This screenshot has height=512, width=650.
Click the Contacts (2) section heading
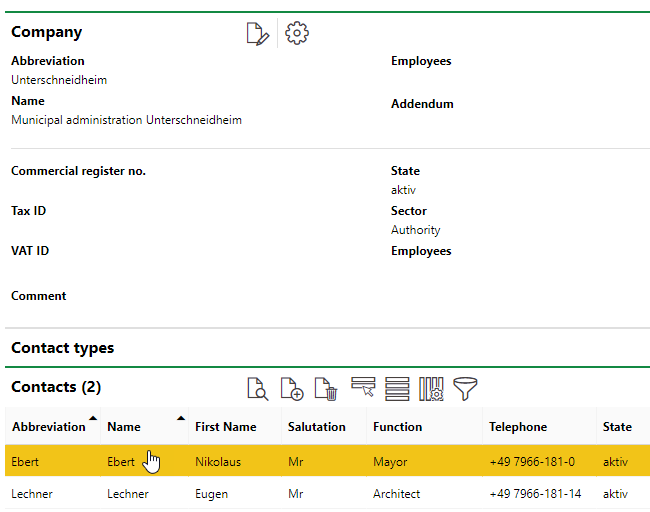(56, 387)
